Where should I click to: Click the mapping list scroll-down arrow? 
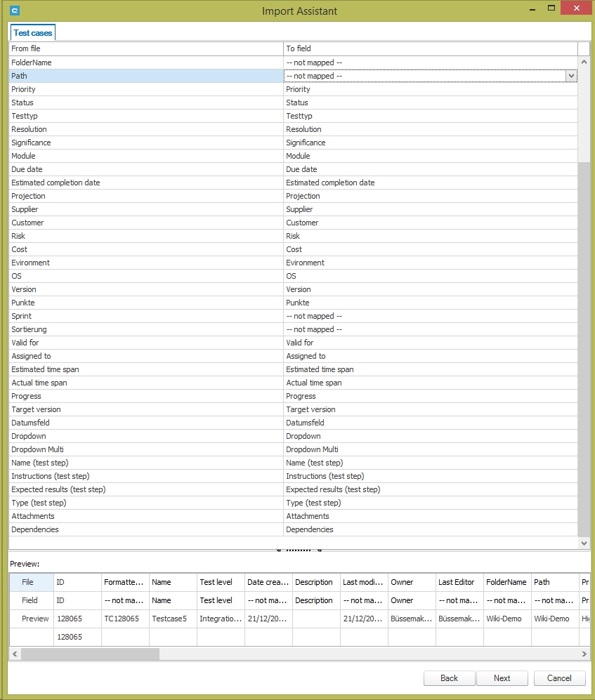point(584,543)
